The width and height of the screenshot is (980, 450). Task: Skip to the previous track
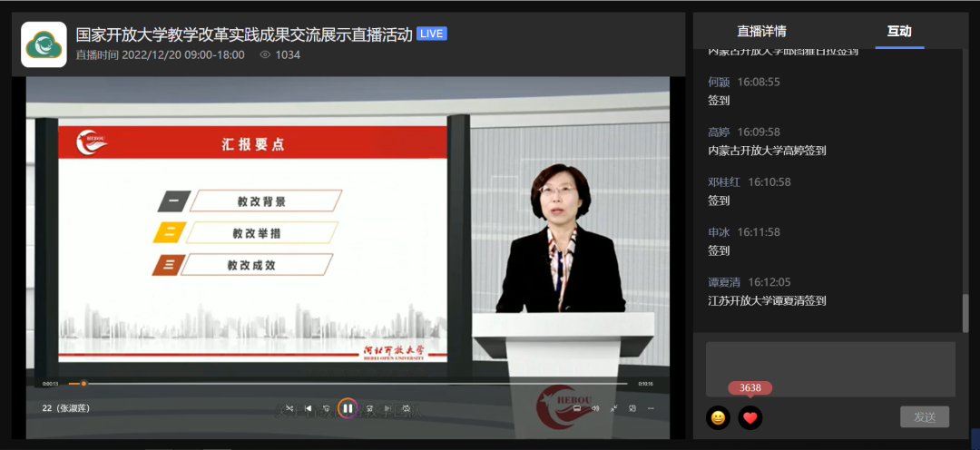(x=309, y=408)
